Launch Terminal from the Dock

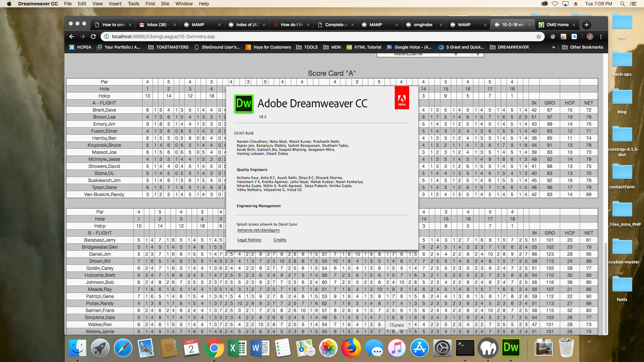465,348
